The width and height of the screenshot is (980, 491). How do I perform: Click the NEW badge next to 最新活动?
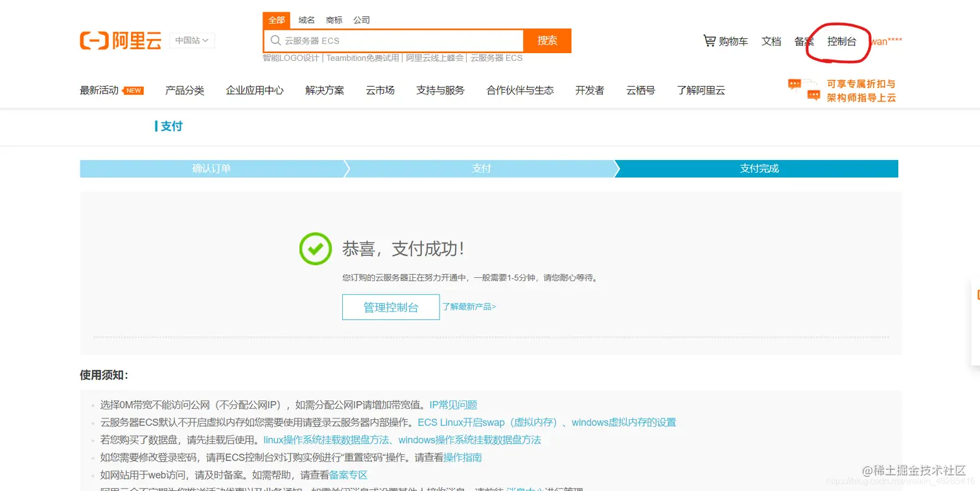pos(133,91)
